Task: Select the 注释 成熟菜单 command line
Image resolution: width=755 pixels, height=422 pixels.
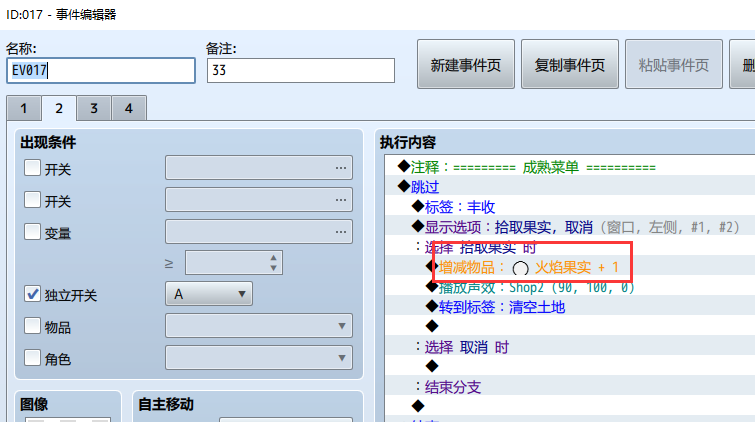Action: click(x=570, y=167)
